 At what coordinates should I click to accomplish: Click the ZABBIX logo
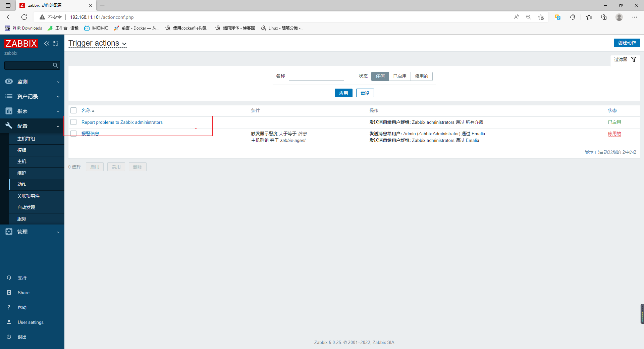[x=21, y=43]
